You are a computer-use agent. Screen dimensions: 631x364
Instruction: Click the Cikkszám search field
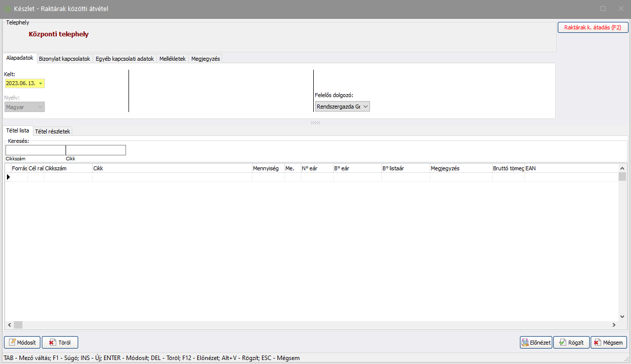[x=35, y=150]
